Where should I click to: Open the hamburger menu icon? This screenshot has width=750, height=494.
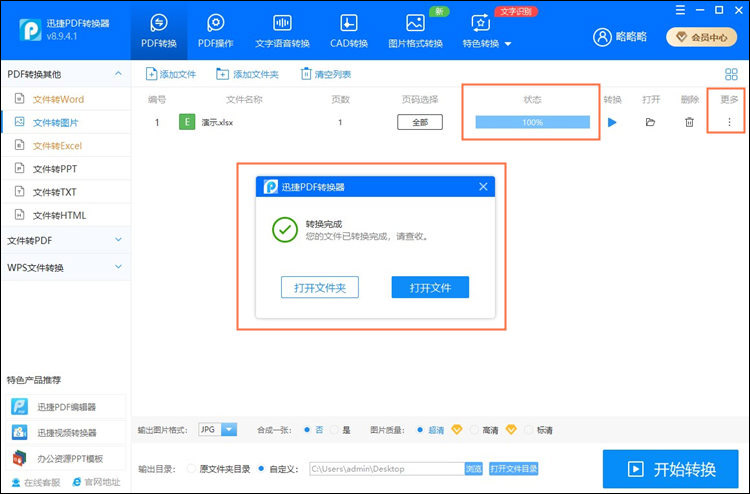(x=680, y=10)
